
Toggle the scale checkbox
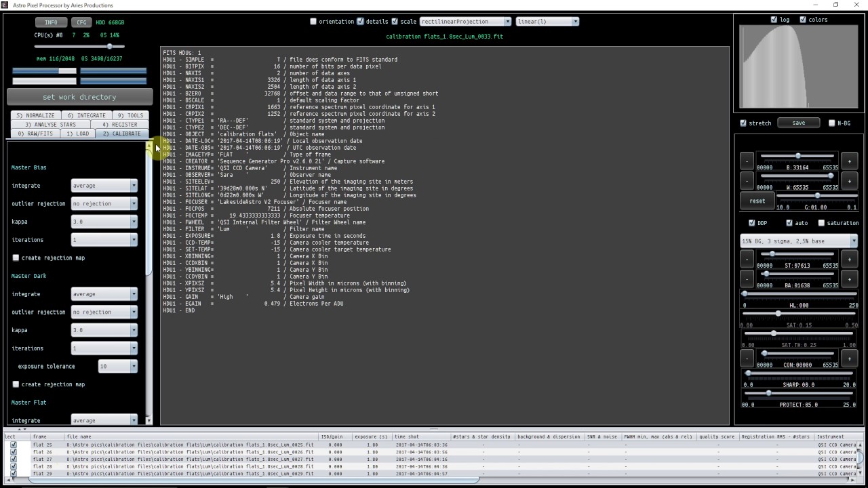point(395,22)
